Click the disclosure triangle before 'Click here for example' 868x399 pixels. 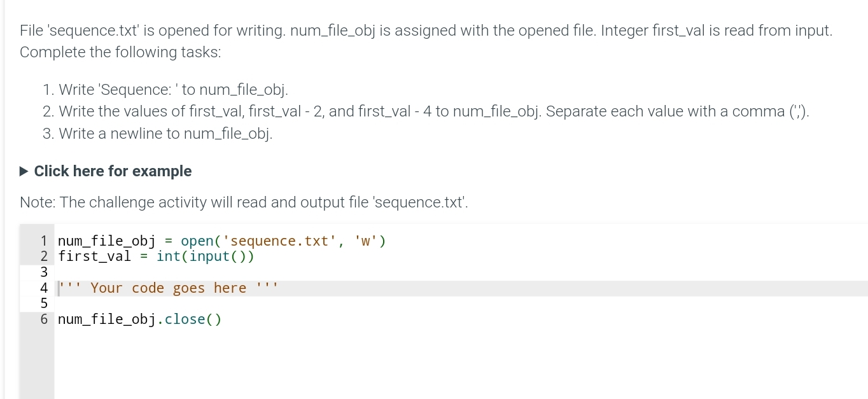click(x=24, y=171)
